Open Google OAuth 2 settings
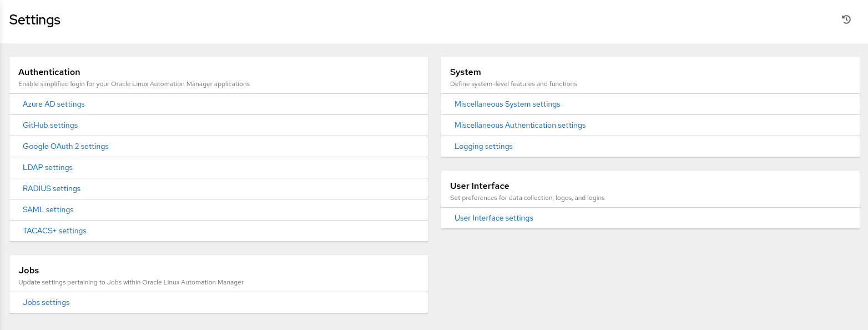 tap(65, 146)
